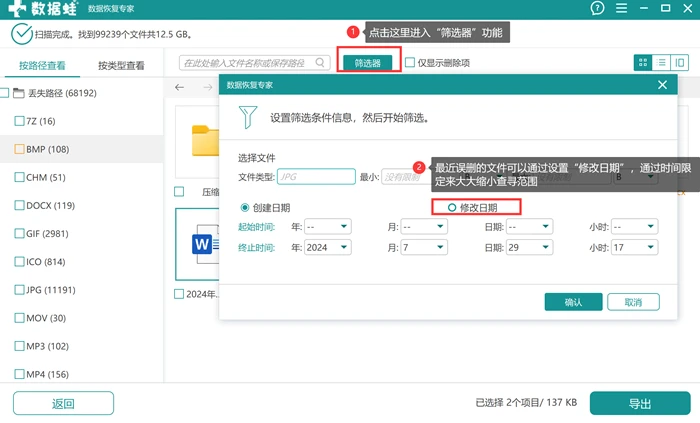Select the 创建日期 radio button

point(245,207)
